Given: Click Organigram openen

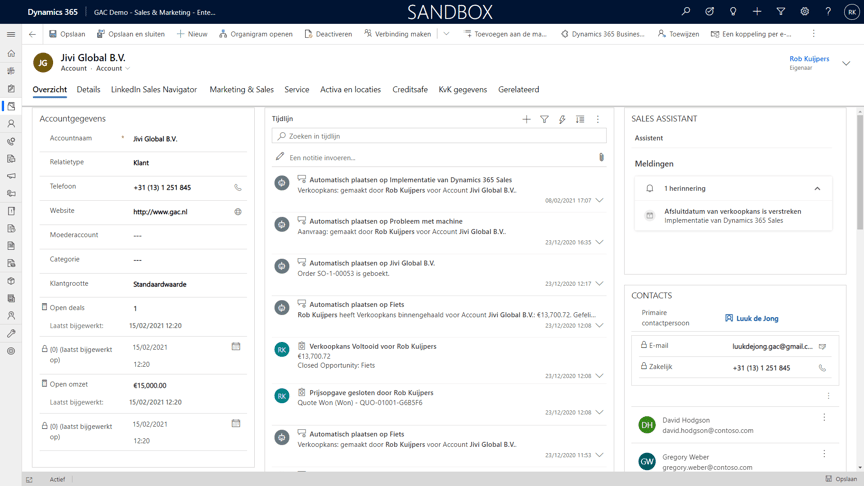Looking at the screenshot, I should (256, 34).
